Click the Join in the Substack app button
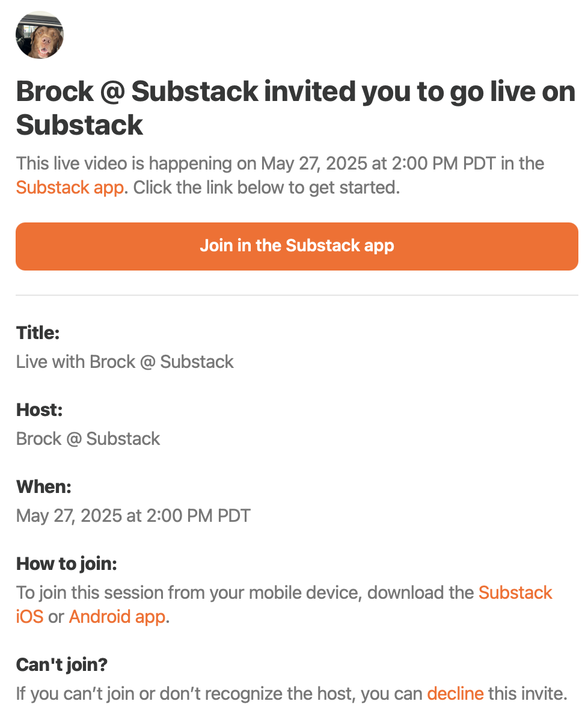The height and width of the screenshot is (713, 588). pyautogui.click(x=297, y=246)
